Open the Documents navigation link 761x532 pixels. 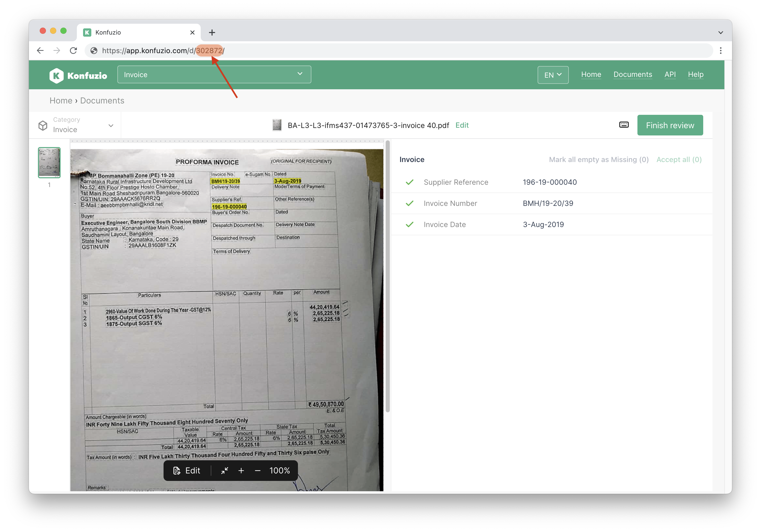(632, 75)
